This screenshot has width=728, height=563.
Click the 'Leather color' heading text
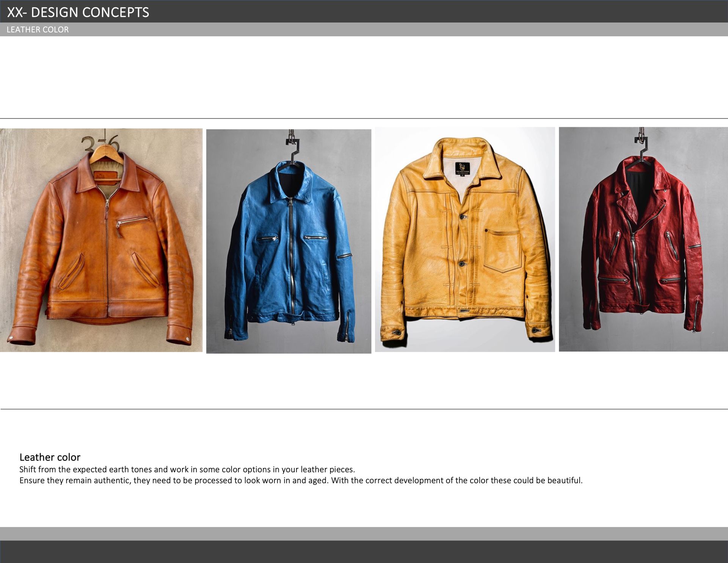(x=50, y=457)
